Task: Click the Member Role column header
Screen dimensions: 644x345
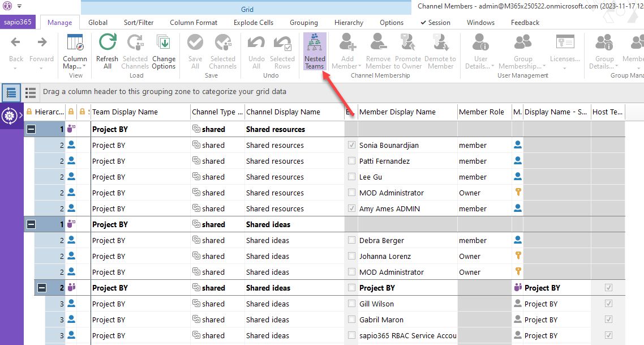Action: (x=482, y=112)
